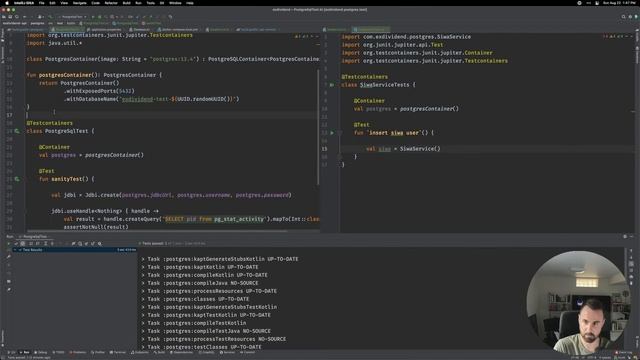Viewport: 640px width, 360px height.
Task: Click the left editor vertical scrollbar
Action: [318, 127]
